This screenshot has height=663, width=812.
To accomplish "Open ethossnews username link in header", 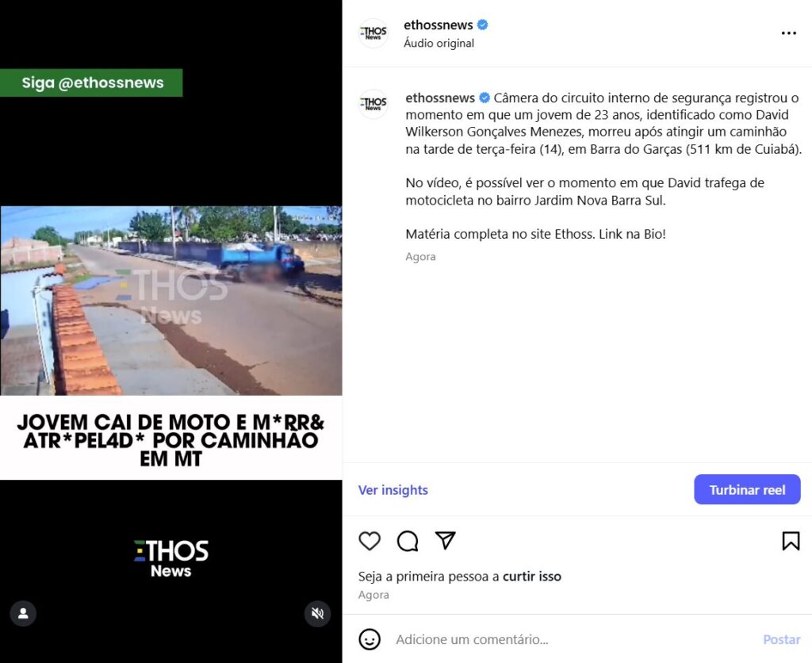I will 438,25.
